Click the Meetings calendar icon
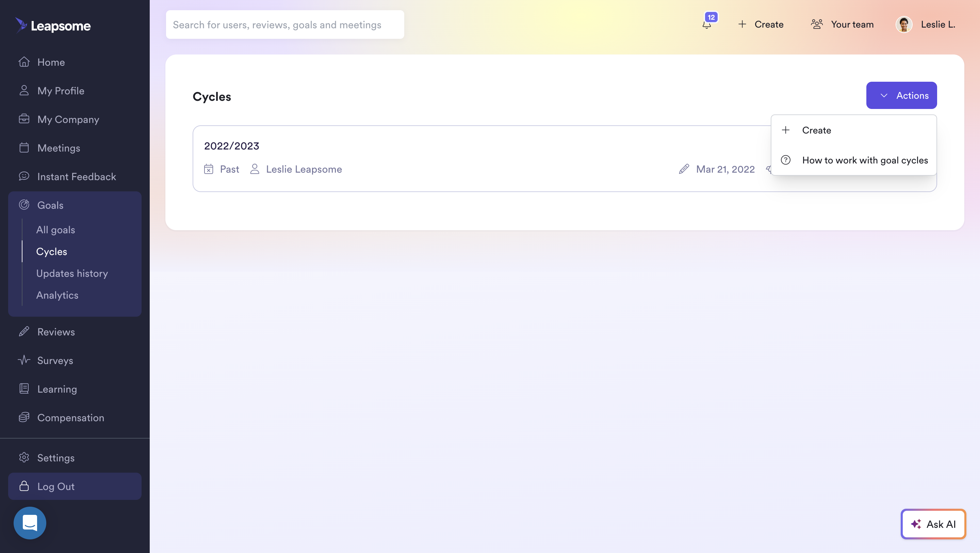Image resolution: width=980 pixels, height=553 pixels. 24,147
